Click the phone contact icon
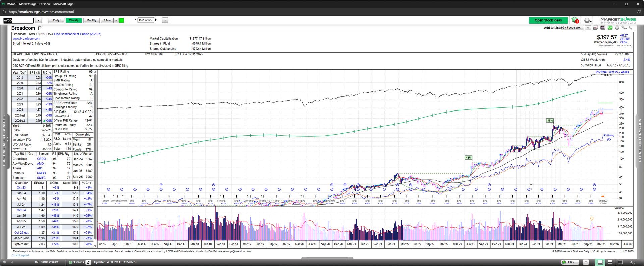This screenshot has width=644, height=266. point(631,28)
